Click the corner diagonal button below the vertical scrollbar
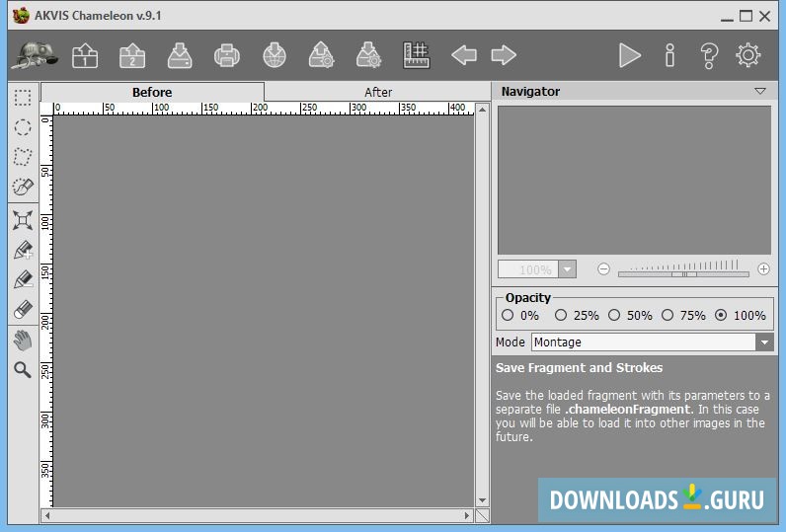 coord(482,515)
